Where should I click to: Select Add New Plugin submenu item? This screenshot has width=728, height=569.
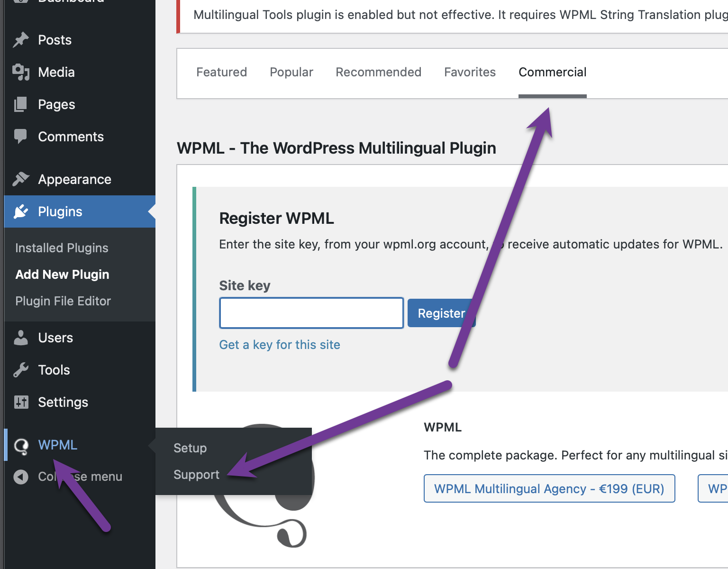(62, 275)
